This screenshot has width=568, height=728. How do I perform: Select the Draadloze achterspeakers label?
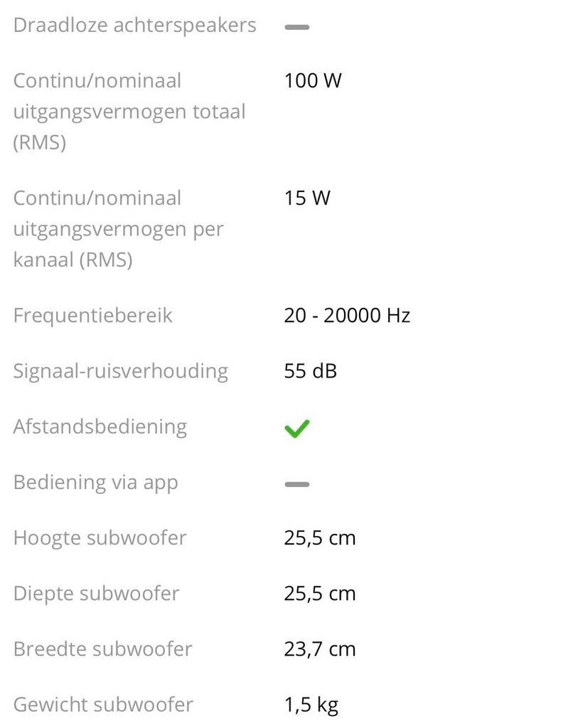[x=134, y=26]
